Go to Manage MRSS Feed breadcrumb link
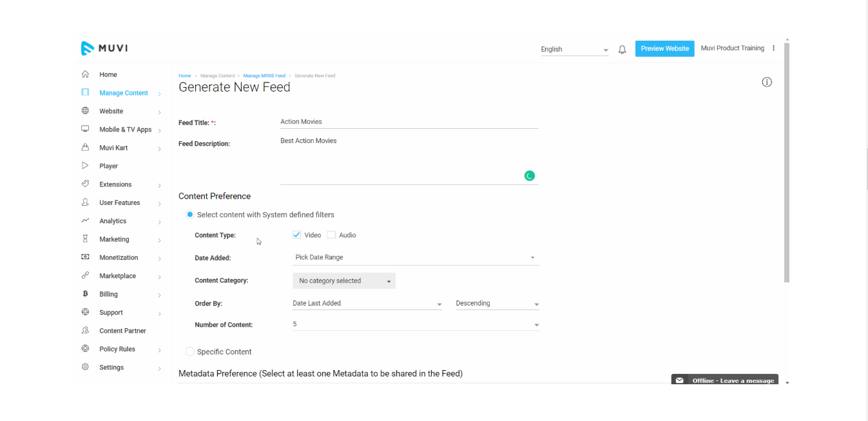 [x=264, y=76]
